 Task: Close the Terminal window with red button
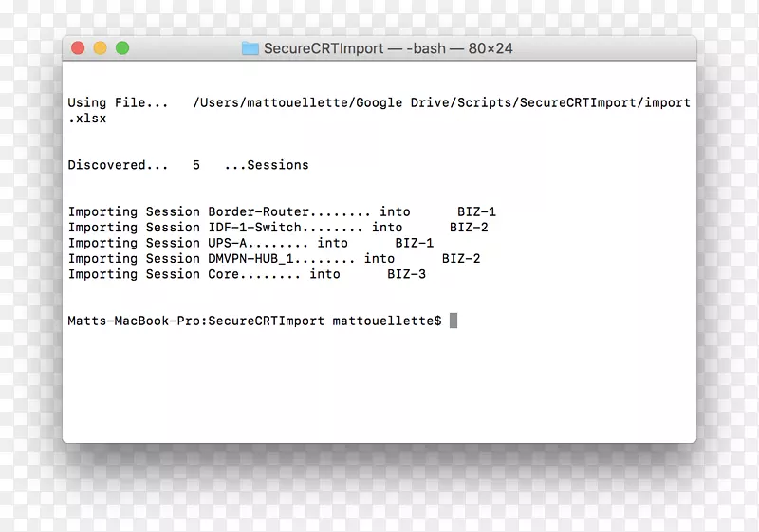80,48
